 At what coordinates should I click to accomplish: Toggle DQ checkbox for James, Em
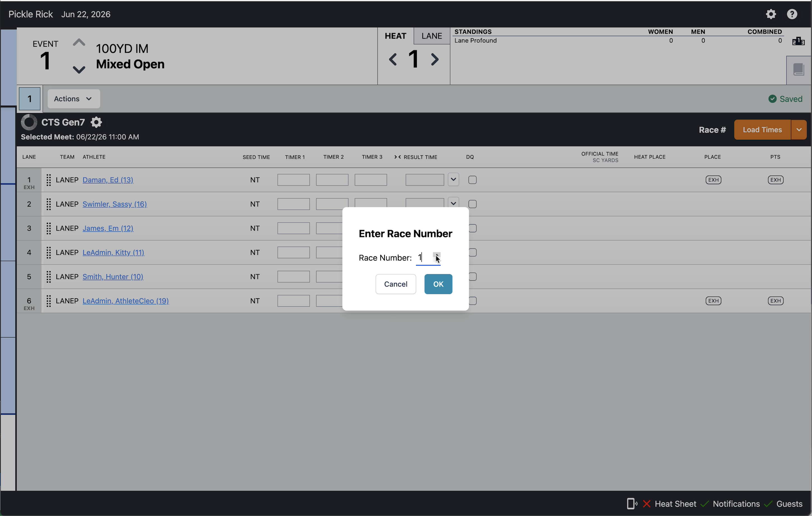tap(473, 228)
